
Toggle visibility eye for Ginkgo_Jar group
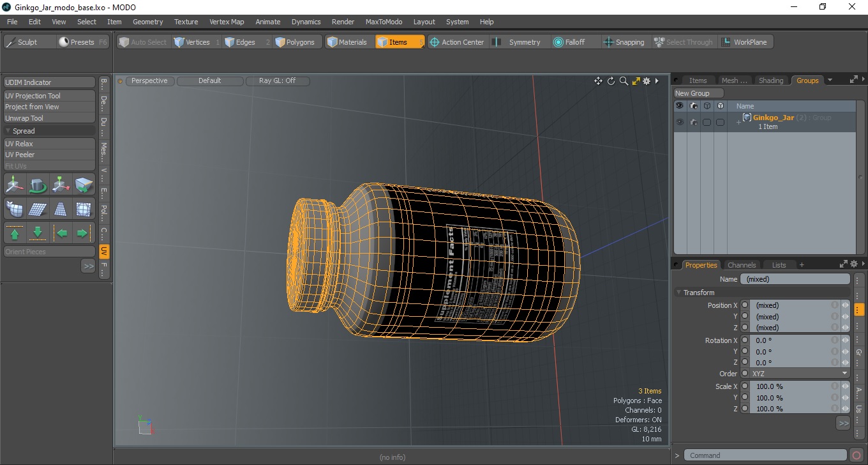point(680,122)
